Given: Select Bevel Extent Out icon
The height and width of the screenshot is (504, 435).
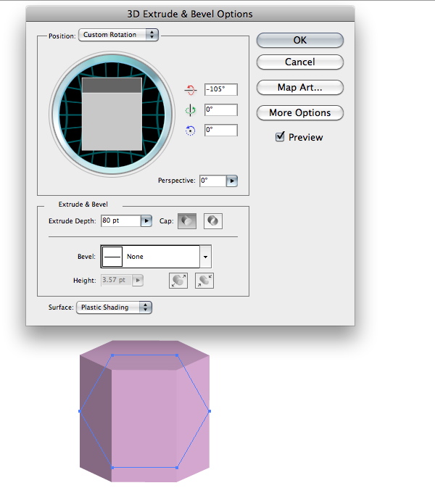Looking at the screenshot, I should click(178, 281).
